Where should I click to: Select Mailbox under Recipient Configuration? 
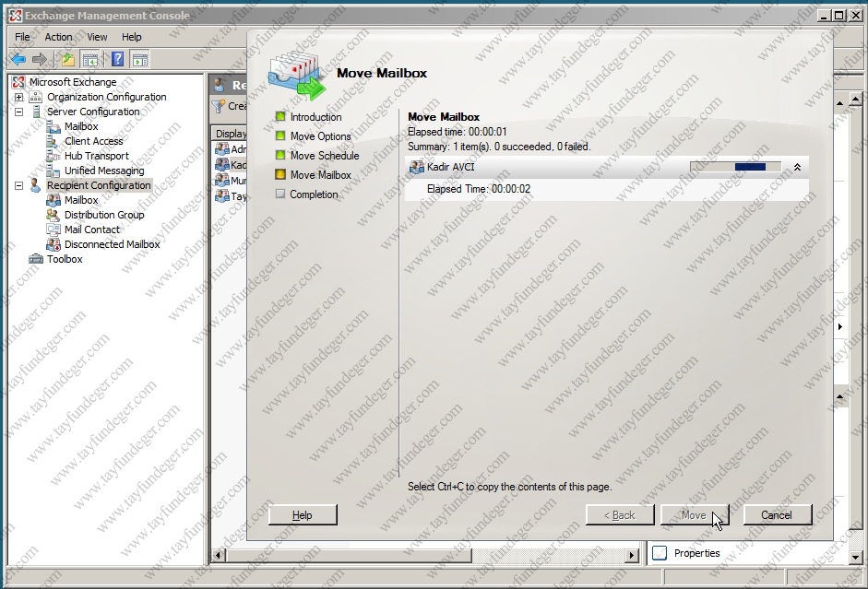pyautogui.click(x=81, y=200)
